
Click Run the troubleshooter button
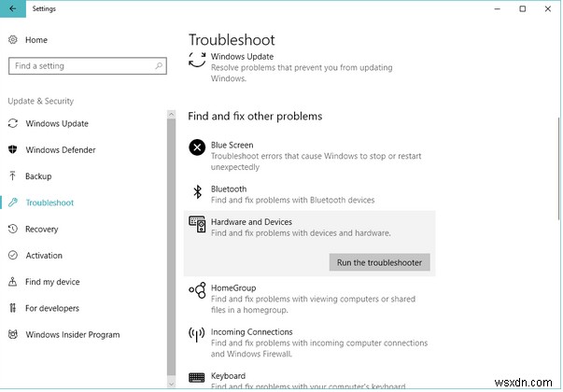tap(379, 262)
